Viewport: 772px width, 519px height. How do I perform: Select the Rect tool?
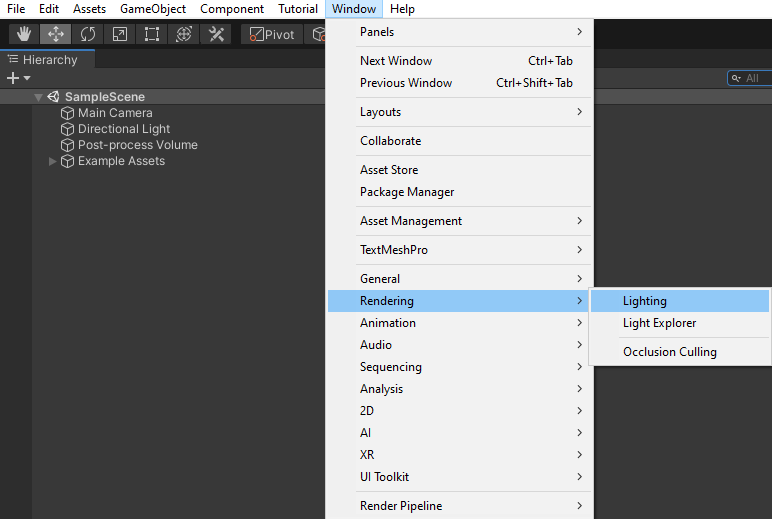click(152, 34)
